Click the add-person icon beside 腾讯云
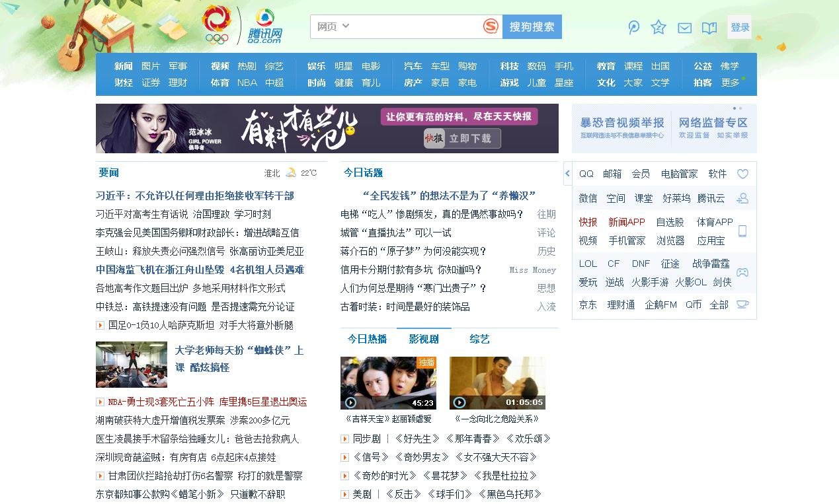This screenshot has height=504, width=839. click(x=742, y=198)
